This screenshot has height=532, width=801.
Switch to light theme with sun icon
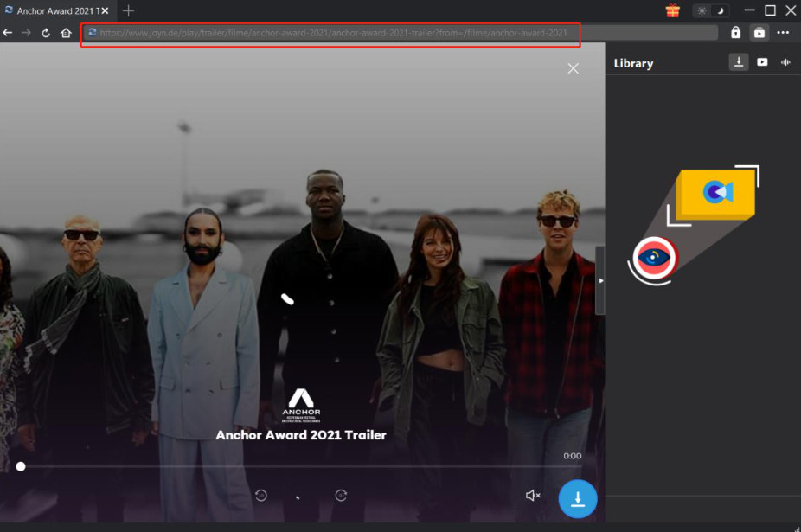[702, 10]
